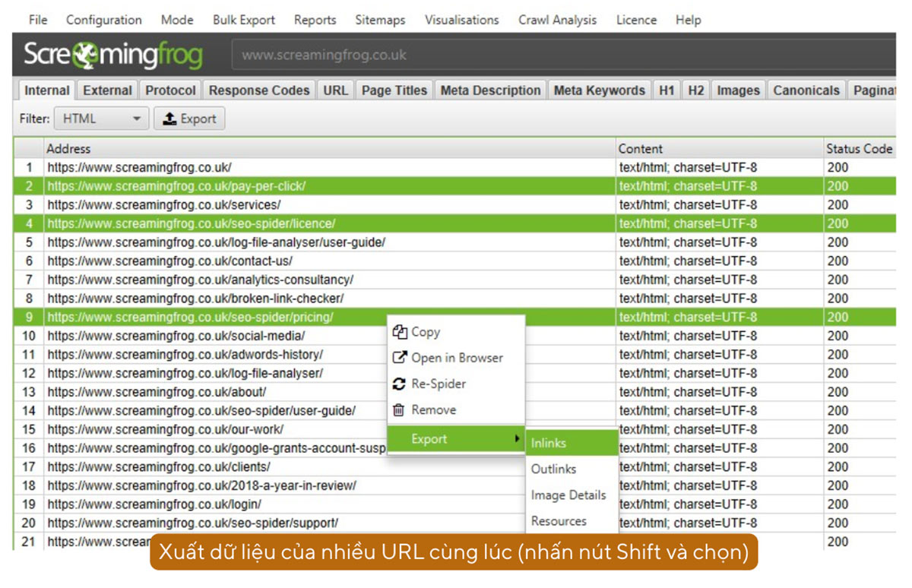Sort by the Address column header
The height and width of the screenshot is (588, 912).
pyautogui.click(x=329, y=149)
